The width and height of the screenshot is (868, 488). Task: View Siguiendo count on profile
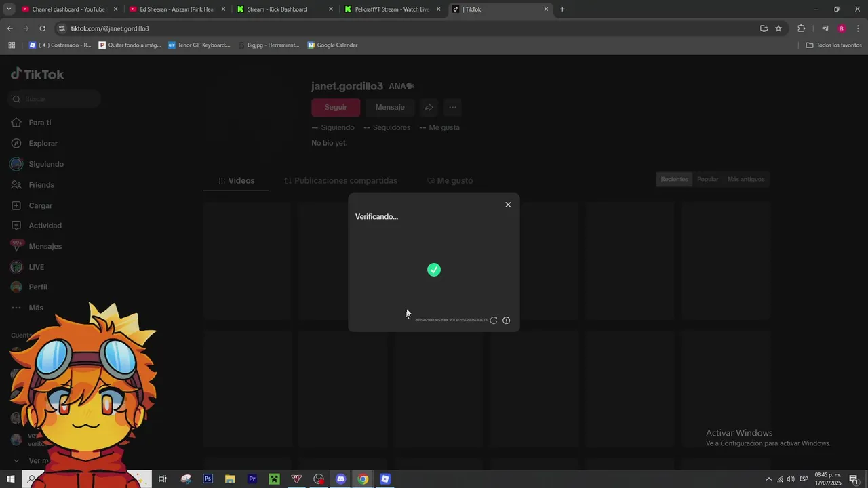click(x=333, y=127)
